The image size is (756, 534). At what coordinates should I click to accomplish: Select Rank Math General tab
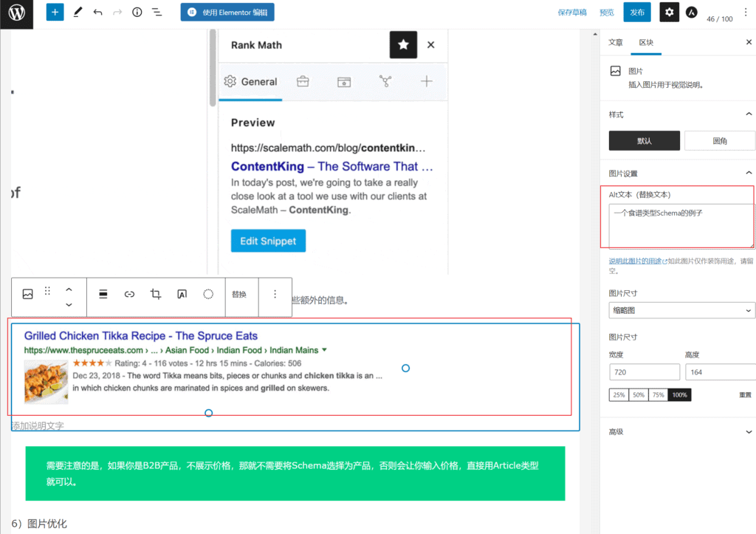click(x=250, y=81)
